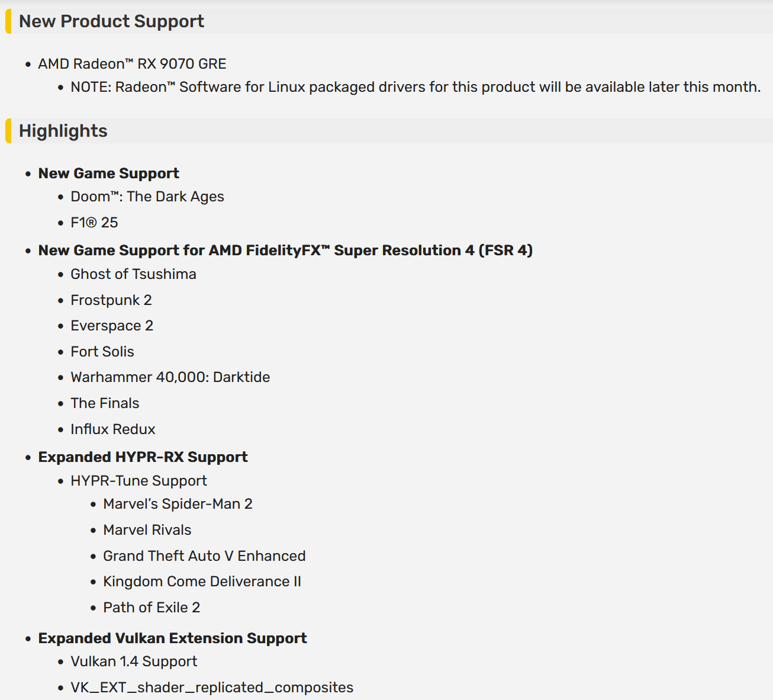This screenshot has height=700, width=773.
Task: Click the Linux packaged drivers note
Action: (416, 87)
